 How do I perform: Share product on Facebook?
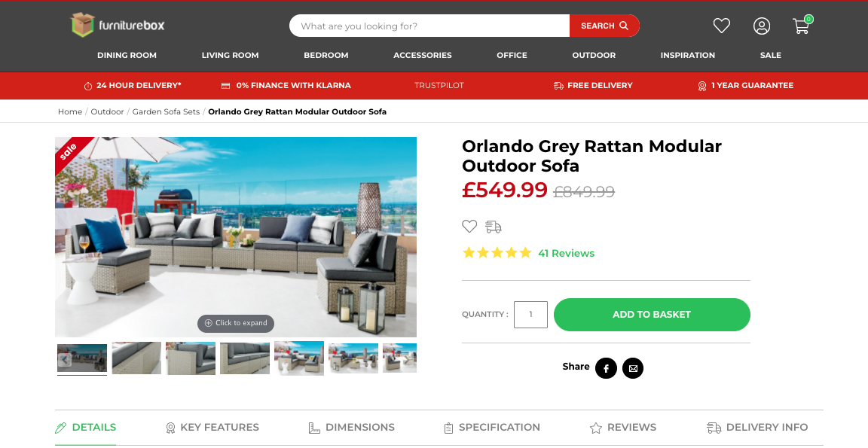pos(606,368)
